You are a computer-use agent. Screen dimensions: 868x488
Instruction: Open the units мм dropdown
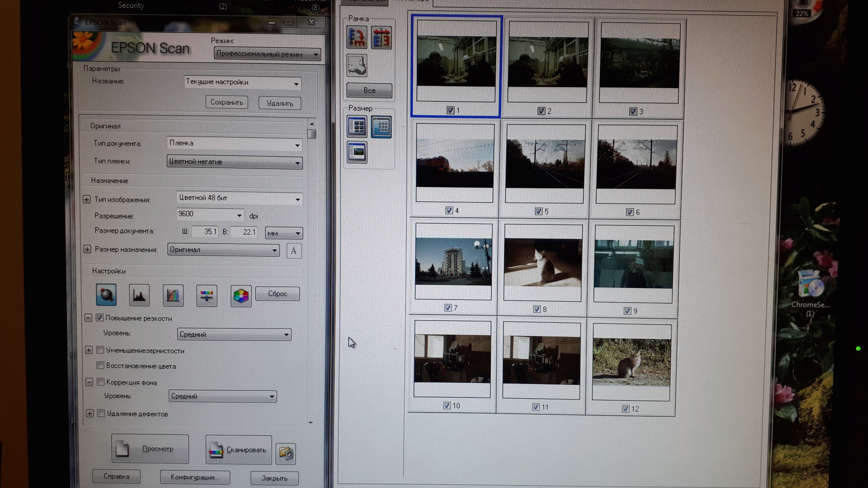pyautogui.click(x=284, y=233)
